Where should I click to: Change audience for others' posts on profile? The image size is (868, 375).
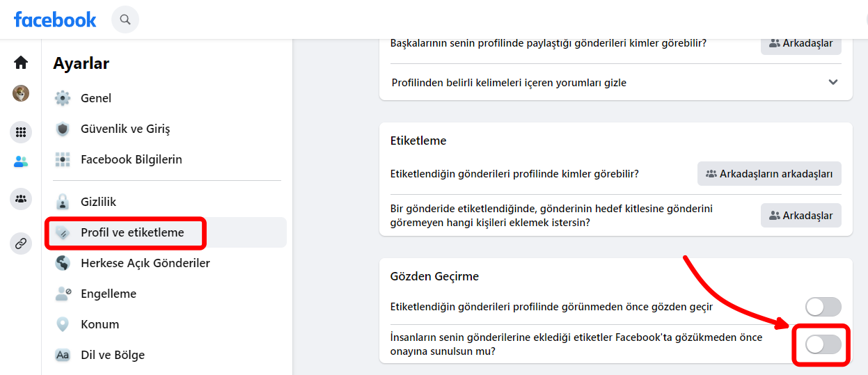800,43
